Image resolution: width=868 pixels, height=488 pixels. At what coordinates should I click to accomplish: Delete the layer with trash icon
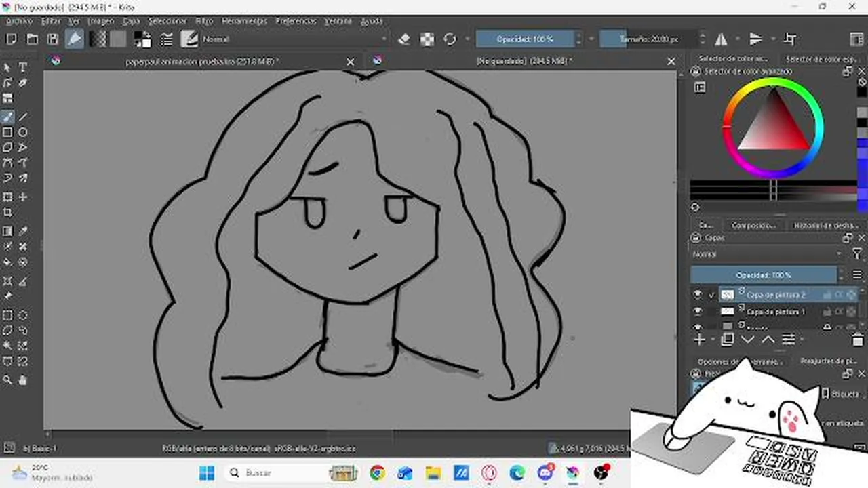[857, 339]
